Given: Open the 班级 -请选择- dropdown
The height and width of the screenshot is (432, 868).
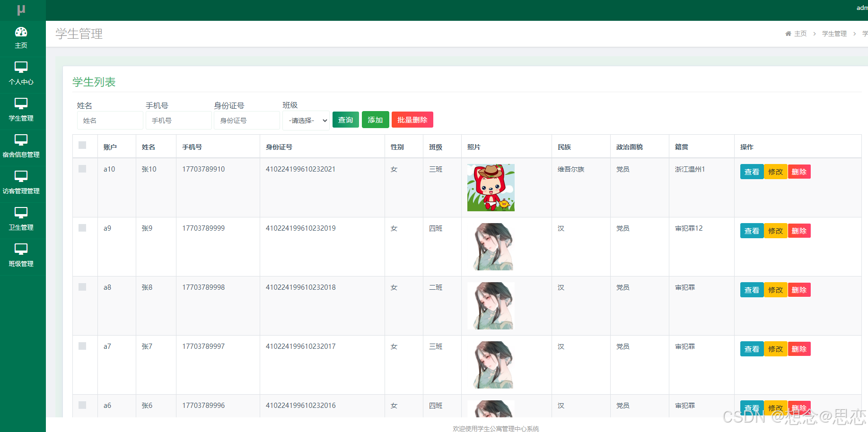Looking at the screenshot, I should 306,121.
